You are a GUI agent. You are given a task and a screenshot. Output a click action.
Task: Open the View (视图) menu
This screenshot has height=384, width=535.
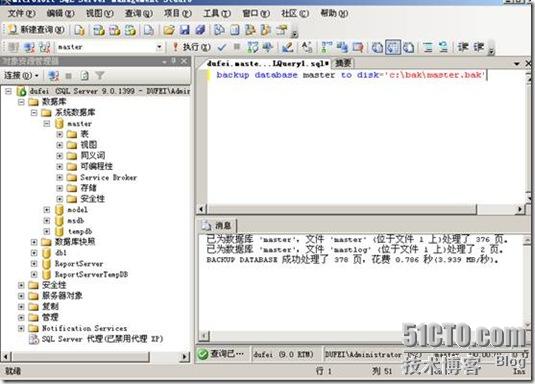click(x=99, y=13)
